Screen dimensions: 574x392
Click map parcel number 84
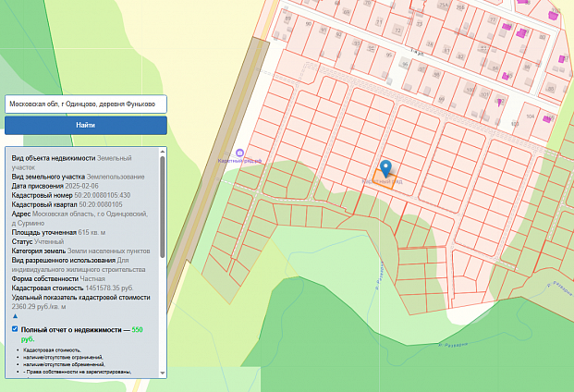(495, 68)
